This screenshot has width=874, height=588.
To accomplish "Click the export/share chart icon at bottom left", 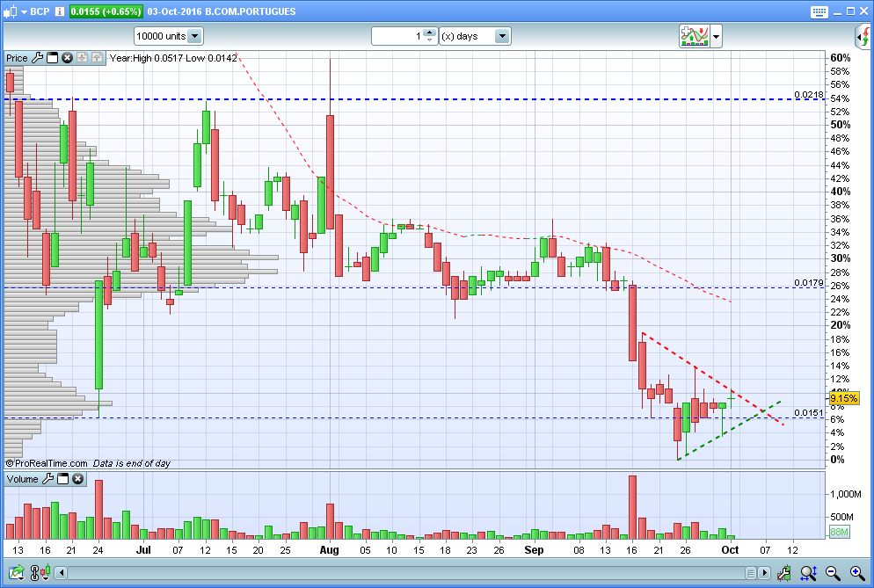I will tap(16, 572).
